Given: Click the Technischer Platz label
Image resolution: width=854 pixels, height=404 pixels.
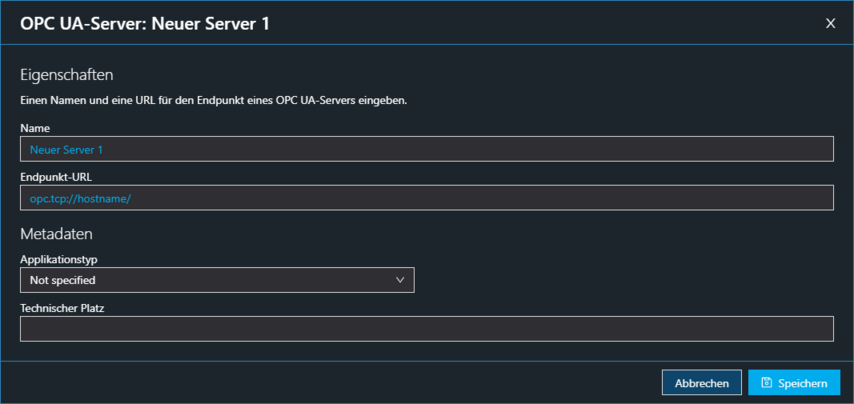Looking at the screenshot, I should [x=62, y=308].
